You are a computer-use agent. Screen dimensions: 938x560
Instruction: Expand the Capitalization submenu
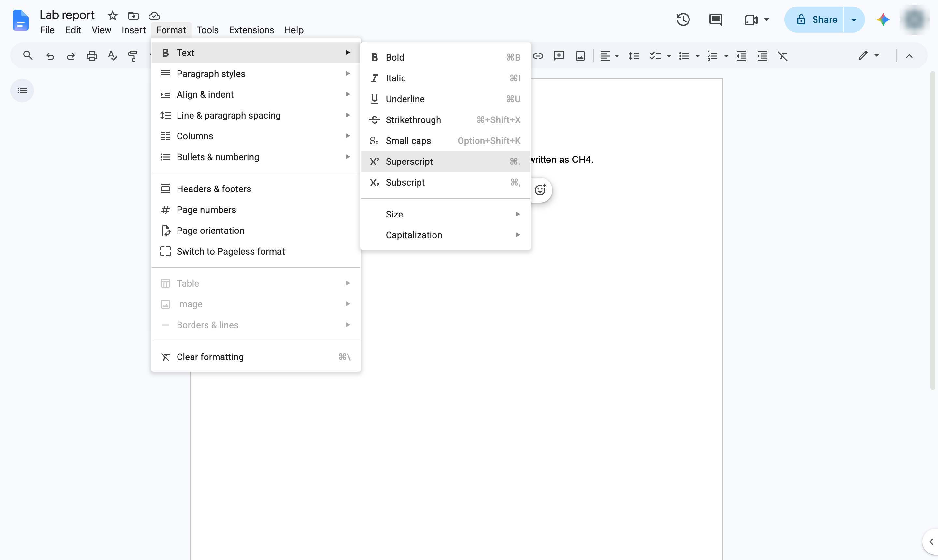point(446,235)
